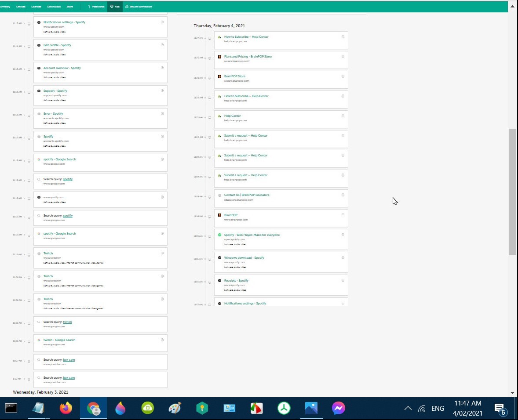The image size is (518, 420).
Task: Click Google favicon on twitch - Google Search card
Action: coord(39,340)
